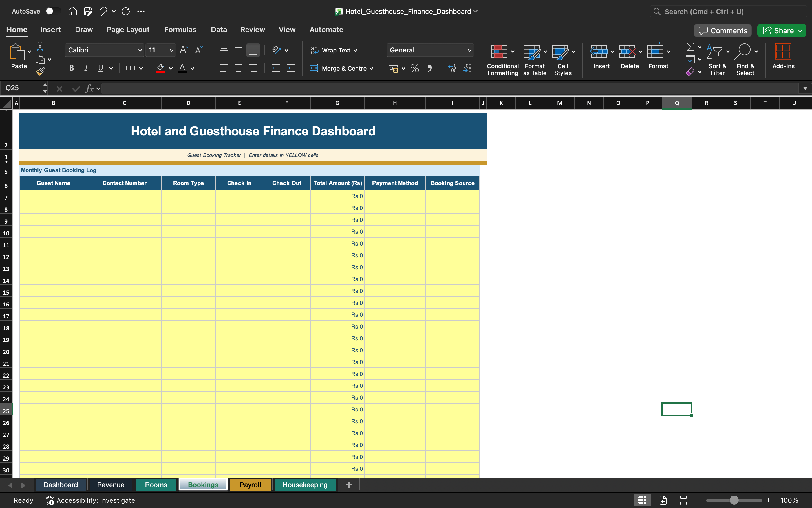This screenshot has width=812, height=508.
Task: Switch to Page Break Preview in status bar
Action: 683,500
